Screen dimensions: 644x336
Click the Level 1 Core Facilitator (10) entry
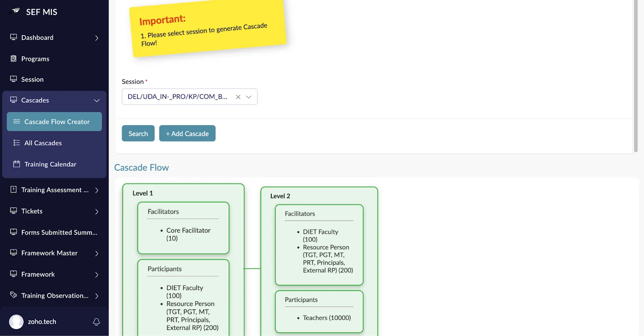pos(188,234)
